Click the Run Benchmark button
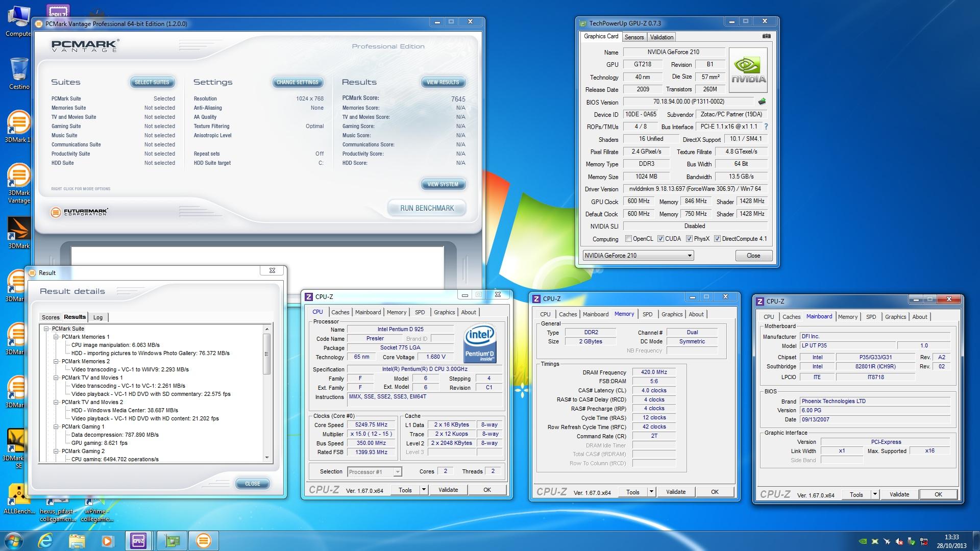Screen dimensions: 980x551 427,208
